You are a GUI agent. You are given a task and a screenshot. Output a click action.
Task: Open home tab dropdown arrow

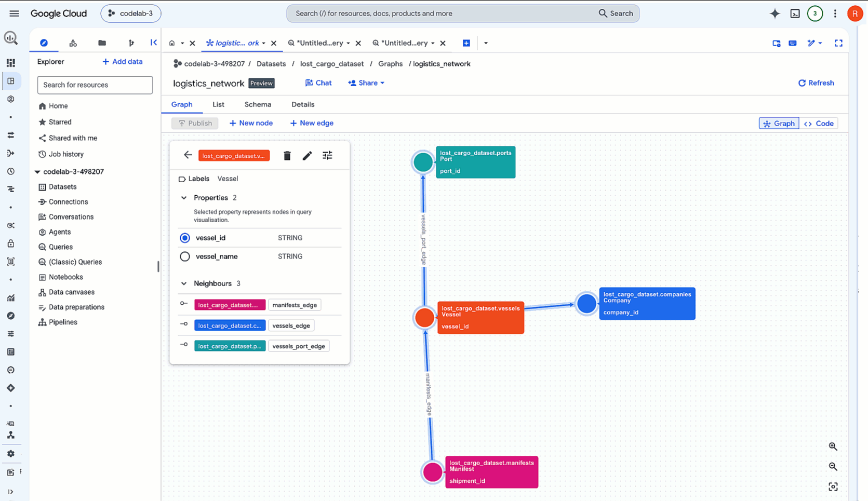(182, 43)
